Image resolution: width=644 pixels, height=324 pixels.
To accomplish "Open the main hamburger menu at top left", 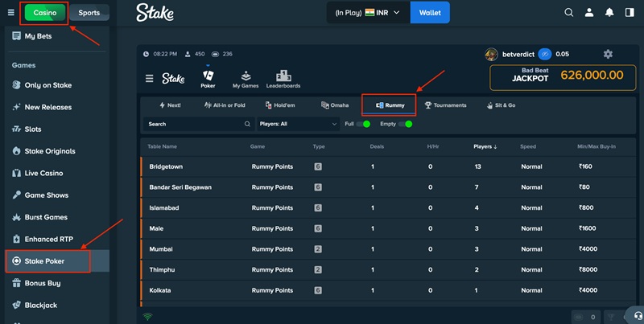I will click(x=11, y=13).
